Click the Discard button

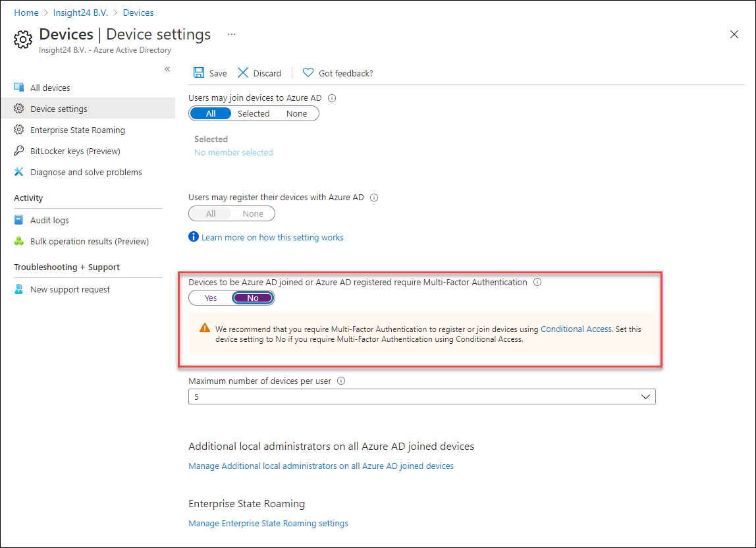click(259, 73)
